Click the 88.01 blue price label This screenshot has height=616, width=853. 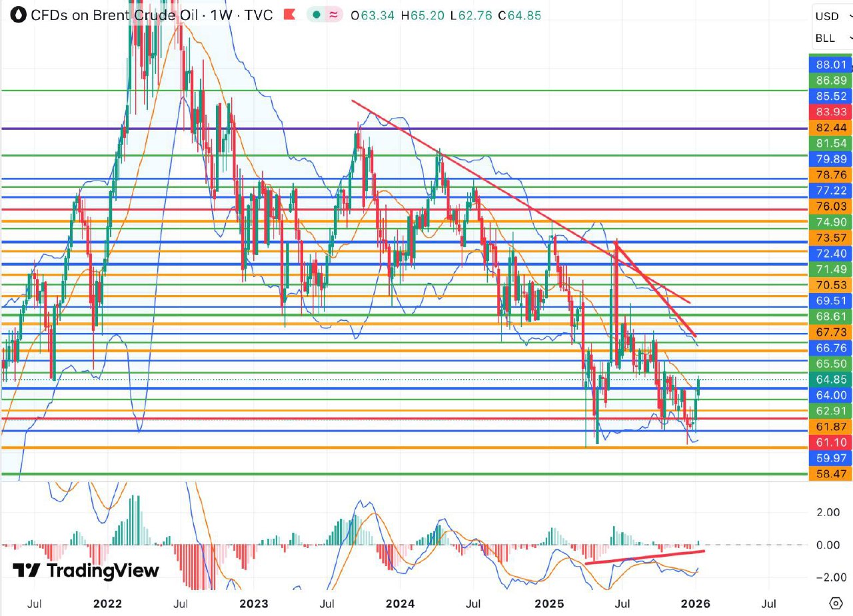[830, 65]
